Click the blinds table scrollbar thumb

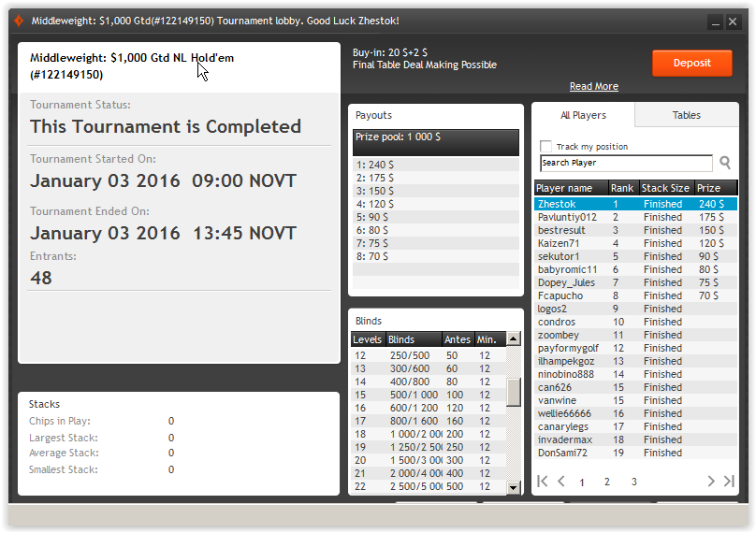pyautogui.click(x=514, y=392)
